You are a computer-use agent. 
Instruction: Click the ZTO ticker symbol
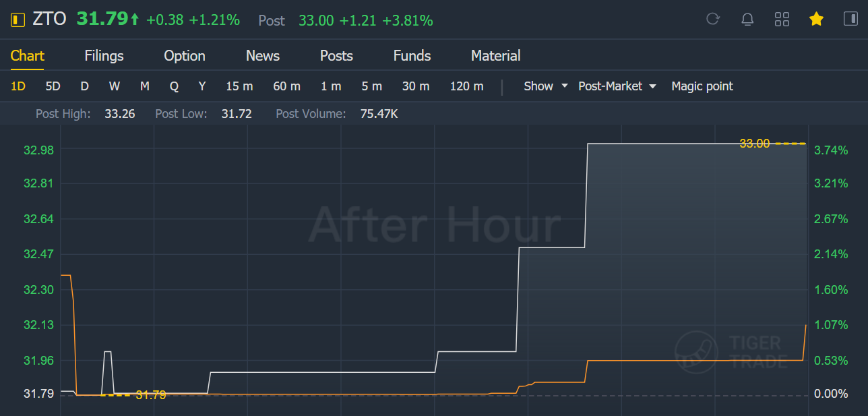(x=49, y=20)
